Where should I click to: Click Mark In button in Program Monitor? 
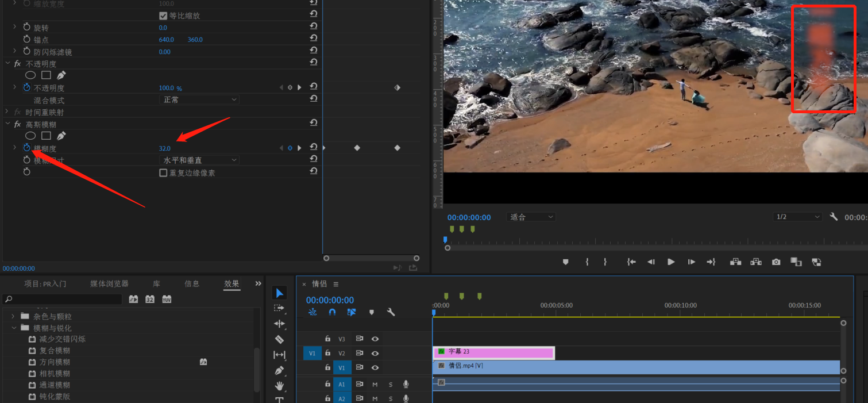tap(587, 262)
